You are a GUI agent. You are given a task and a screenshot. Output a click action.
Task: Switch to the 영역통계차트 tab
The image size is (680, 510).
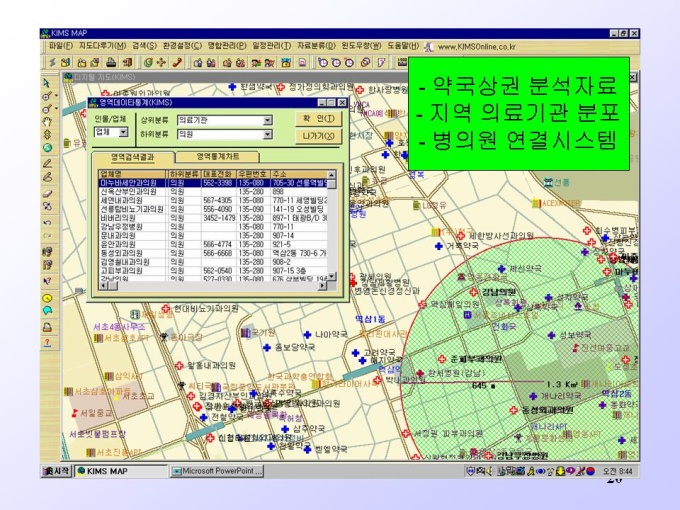pos(216,157)
